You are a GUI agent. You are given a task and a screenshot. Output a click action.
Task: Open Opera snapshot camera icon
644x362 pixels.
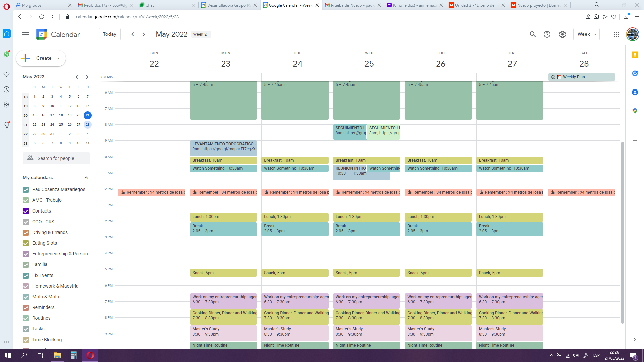(596, 17)
